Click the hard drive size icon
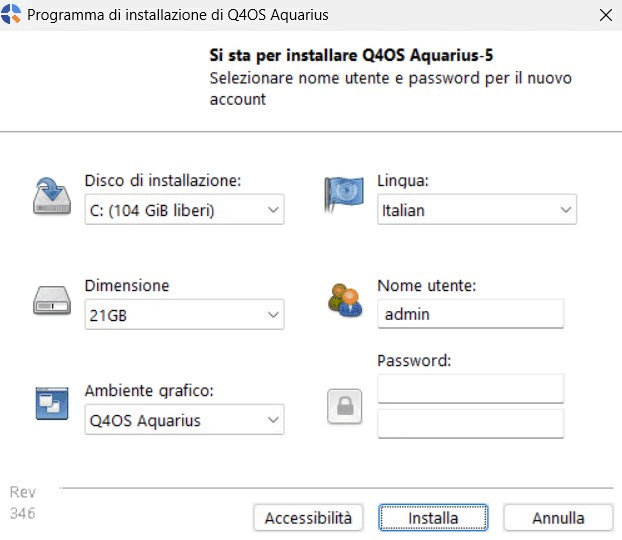 [x=52, y=300]
